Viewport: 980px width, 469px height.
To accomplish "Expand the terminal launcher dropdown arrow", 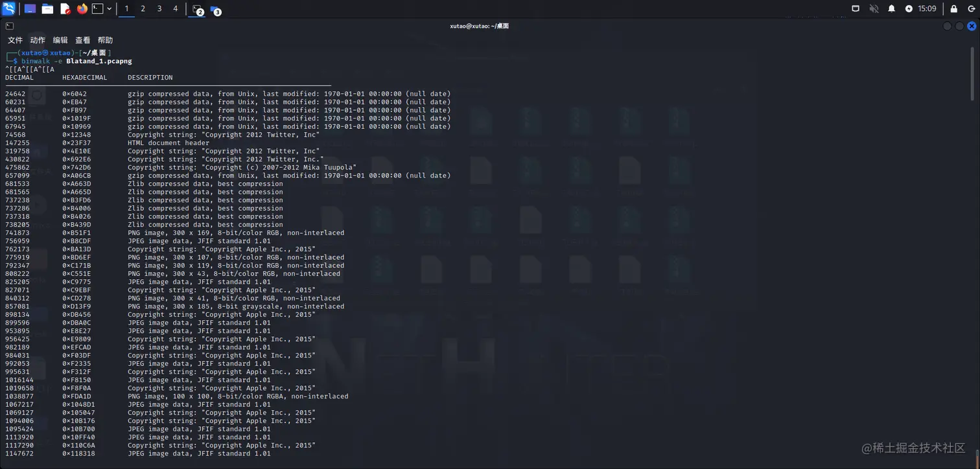I will coord(109,8).
